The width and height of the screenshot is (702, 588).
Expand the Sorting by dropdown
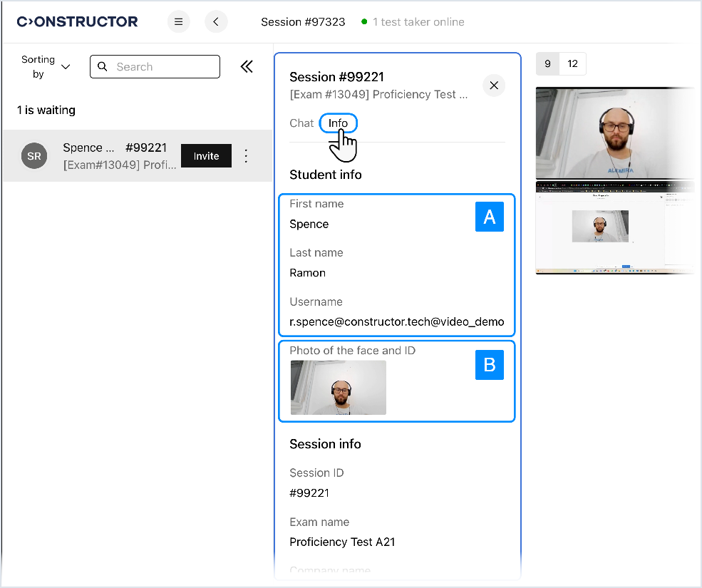coord(46,67)
